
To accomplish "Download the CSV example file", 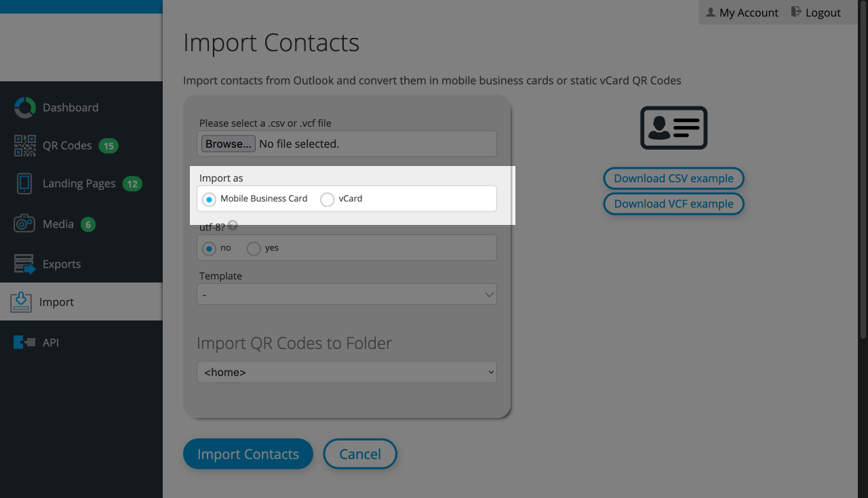I will coord(673,178).
